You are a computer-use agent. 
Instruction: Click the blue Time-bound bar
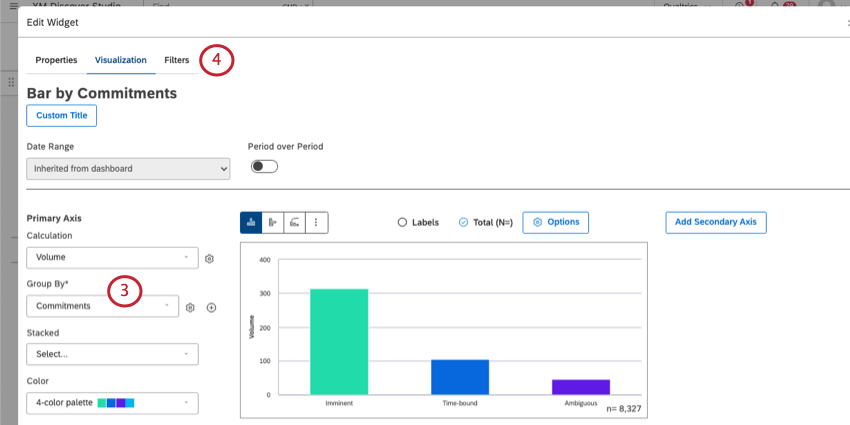click(460, 377)
